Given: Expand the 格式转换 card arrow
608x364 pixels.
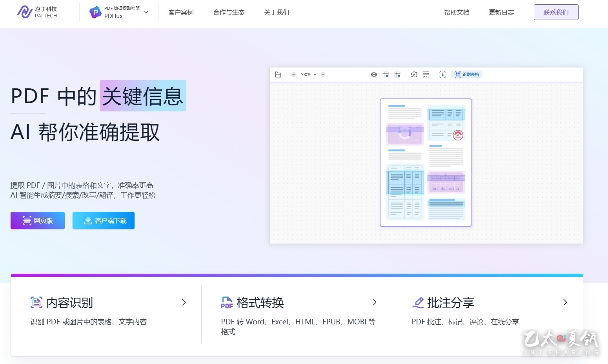Looking at the screenshot, I should click(x=374, y=302).
